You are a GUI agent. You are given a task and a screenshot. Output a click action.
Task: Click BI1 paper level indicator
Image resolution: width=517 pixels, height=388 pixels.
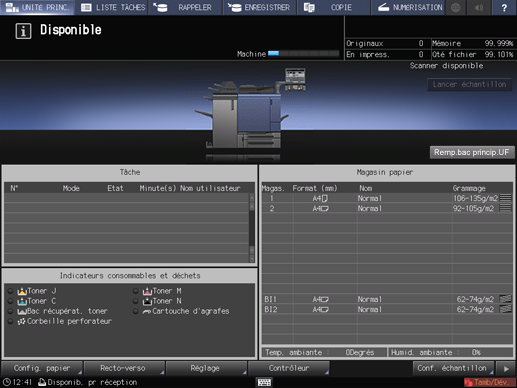tap(505, 299)
